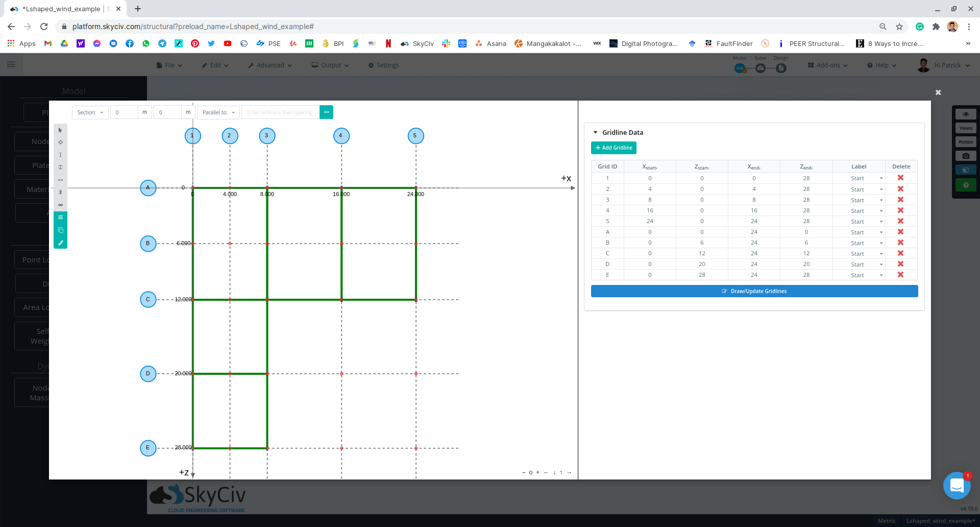980x527 pixels.
Task: Open the SkyCiv bookmark in bookmarks bar
Action: [417, 43]
